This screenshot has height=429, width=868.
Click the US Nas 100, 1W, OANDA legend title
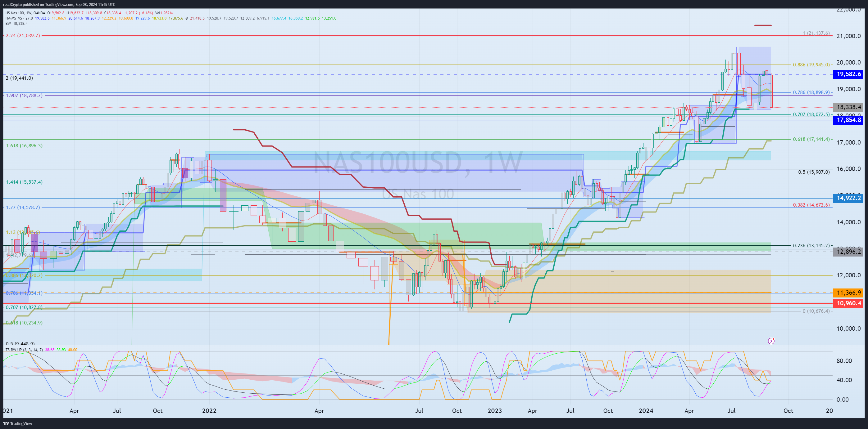25,13
